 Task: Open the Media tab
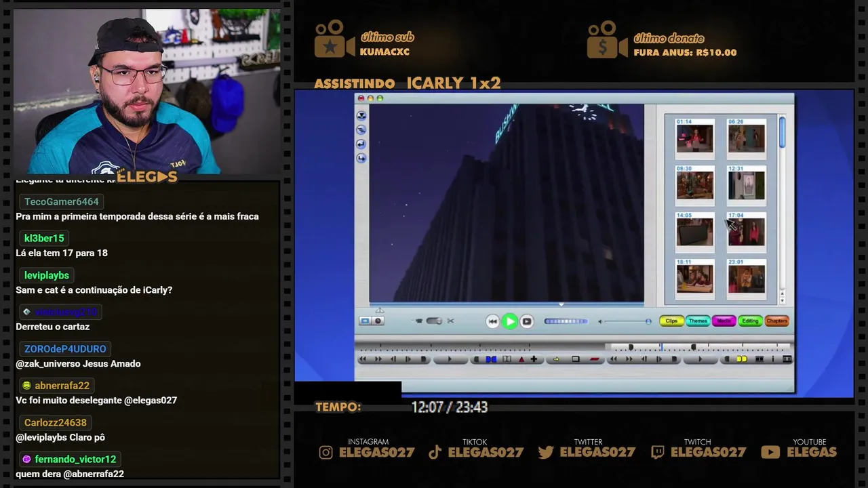pyautogui.click(x=724, y=321)
